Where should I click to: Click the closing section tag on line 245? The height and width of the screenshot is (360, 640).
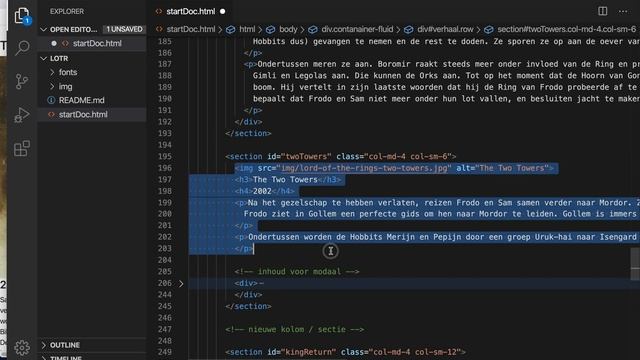(248, 306)
